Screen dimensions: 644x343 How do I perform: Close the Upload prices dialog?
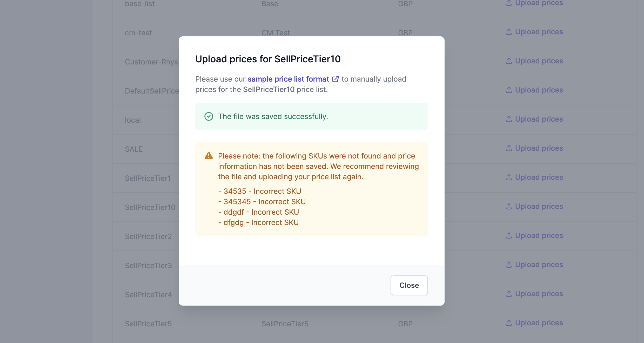click(x=409, y=285)
